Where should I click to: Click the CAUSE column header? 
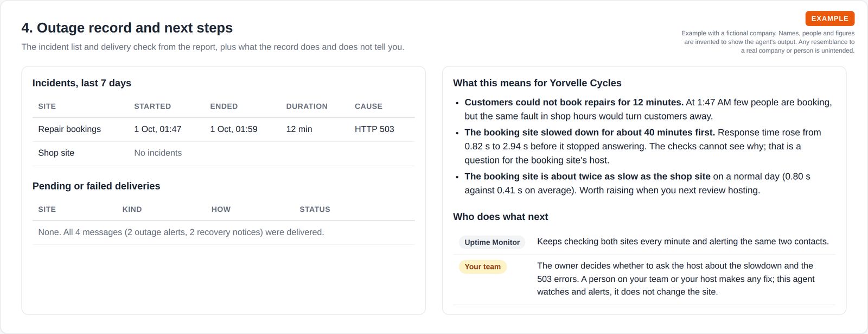pyautogui.click(x=368, y=106)
